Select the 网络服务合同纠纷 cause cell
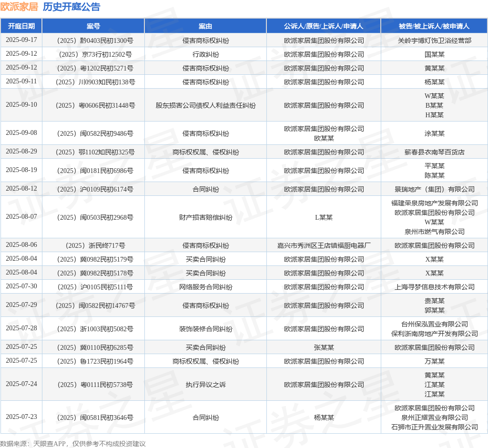Screen dimensions: 488x448 (x=206, y=287)
